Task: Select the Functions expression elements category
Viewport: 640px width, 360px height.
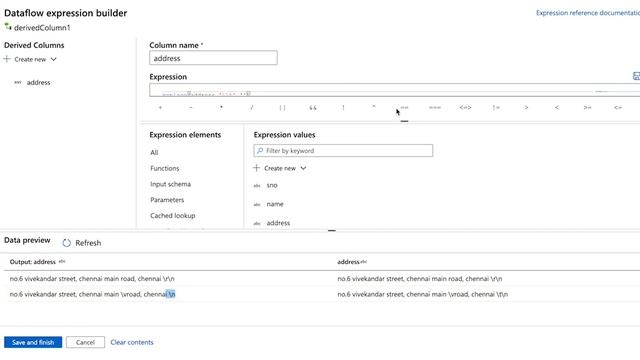Action: [x=164, y=168]
